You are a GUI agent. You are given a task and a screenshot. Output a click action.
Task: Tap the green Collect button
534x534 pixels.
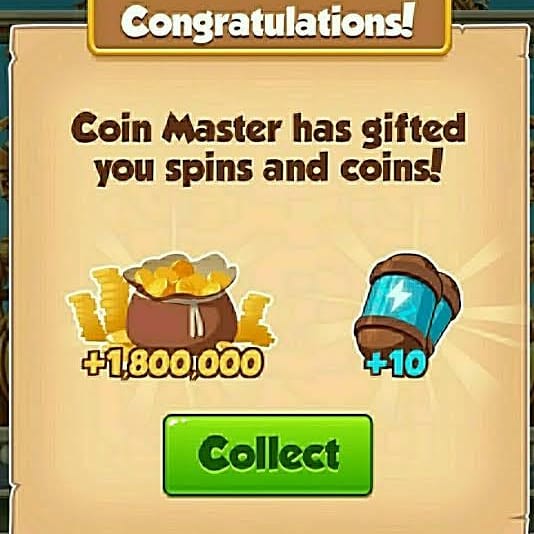pyautogui.click(x=268, y=455)
